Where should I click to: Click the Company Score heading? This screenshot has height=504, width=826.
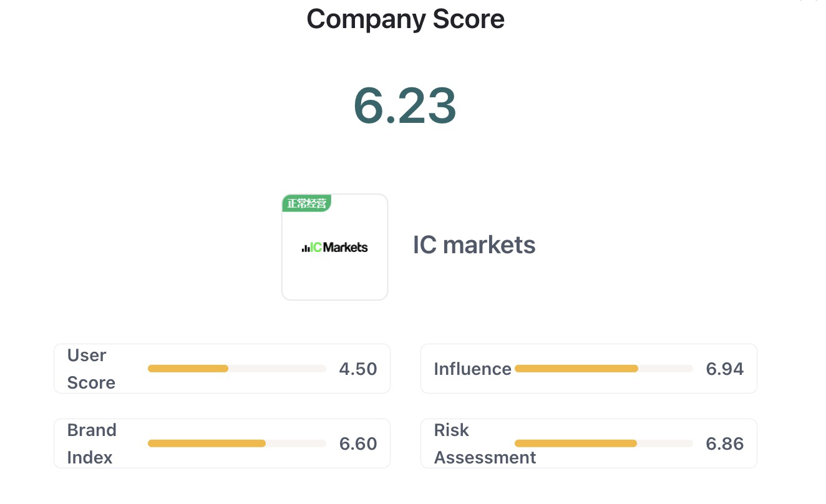[x=406, y=19]
